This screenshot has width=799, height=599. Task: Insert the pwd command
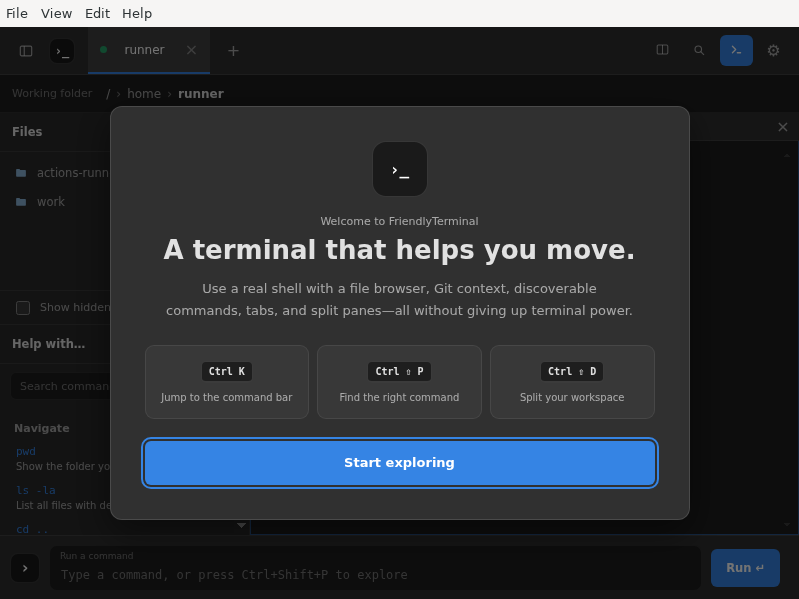(x=26, y=451)
